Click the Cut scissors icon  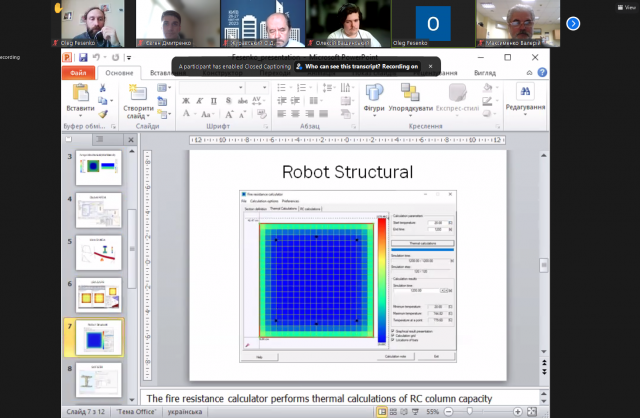102,88
